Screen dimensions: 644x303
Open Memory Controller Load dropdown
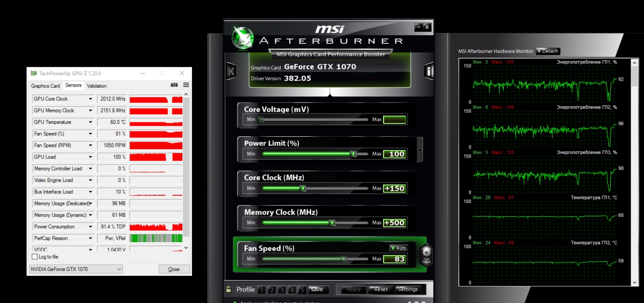[x=91, y=169]
